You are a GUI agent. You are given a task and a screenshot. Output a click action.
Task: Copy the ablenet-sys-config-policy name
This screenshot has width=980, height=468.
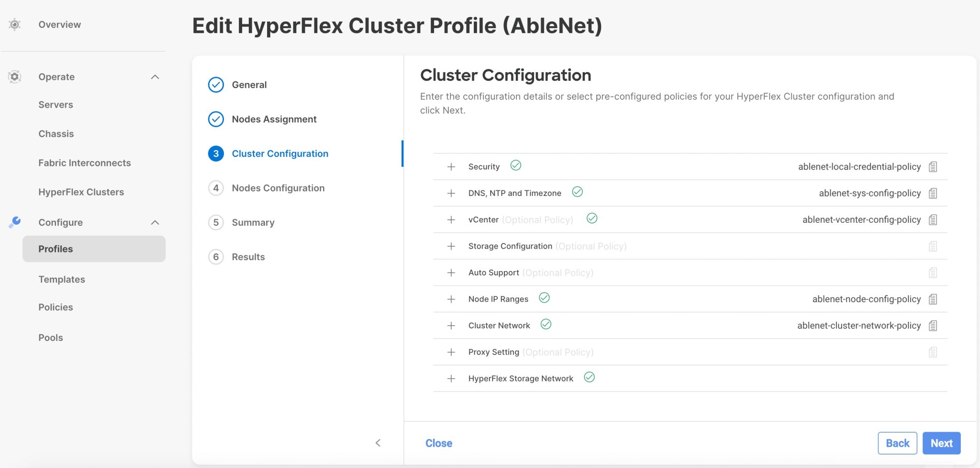click(x=933, y=193)
